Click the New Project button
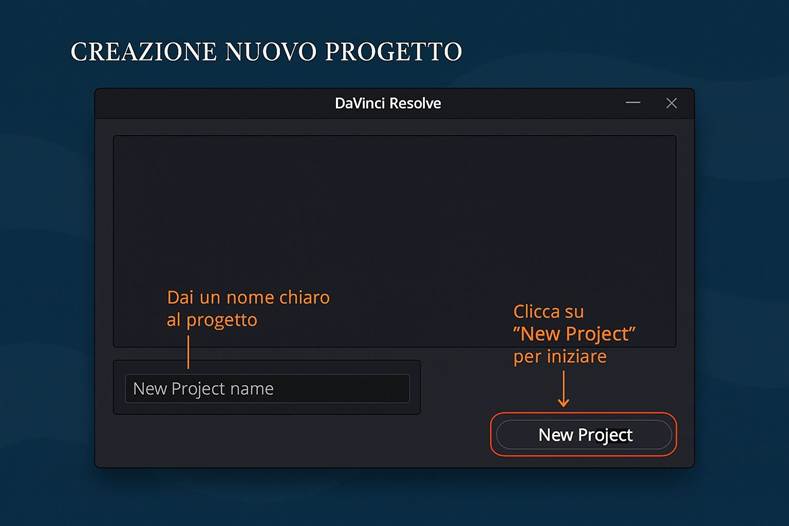This screenshot has width=789, height=526. click(x=584, y=434)
